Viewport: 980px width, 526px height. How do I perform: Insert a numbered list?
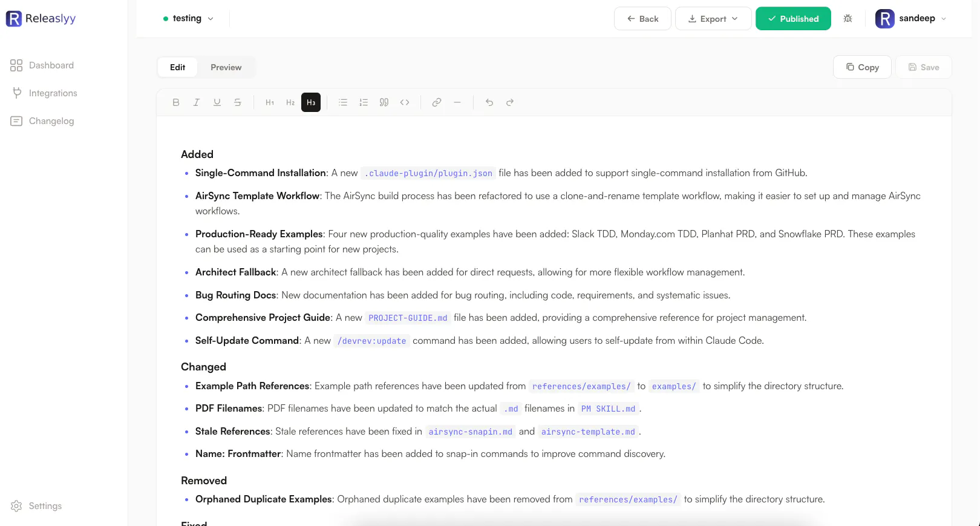point(364,102)
